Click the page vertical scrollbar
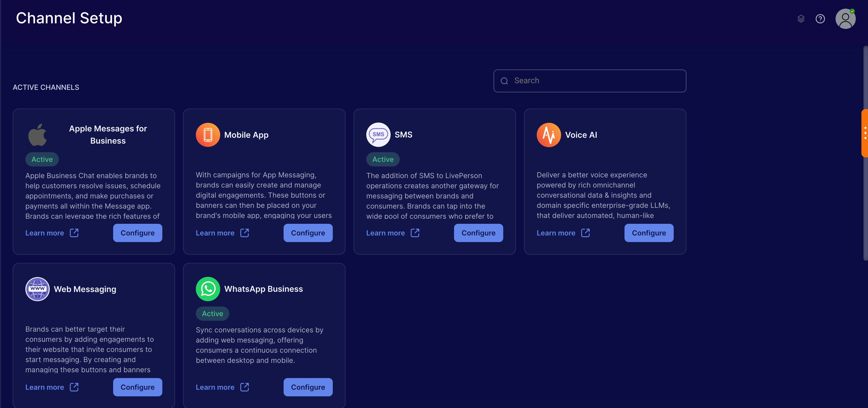The image size is (868, 408). pyautogui.click(x=865, y=154)
